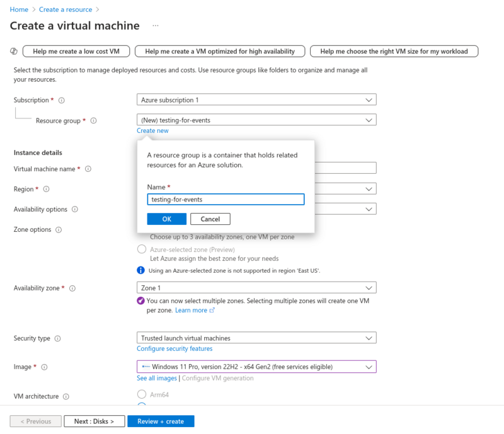The image size is (504, 434).
Task: Show info tooltip for Image
Action: (44, 367)
